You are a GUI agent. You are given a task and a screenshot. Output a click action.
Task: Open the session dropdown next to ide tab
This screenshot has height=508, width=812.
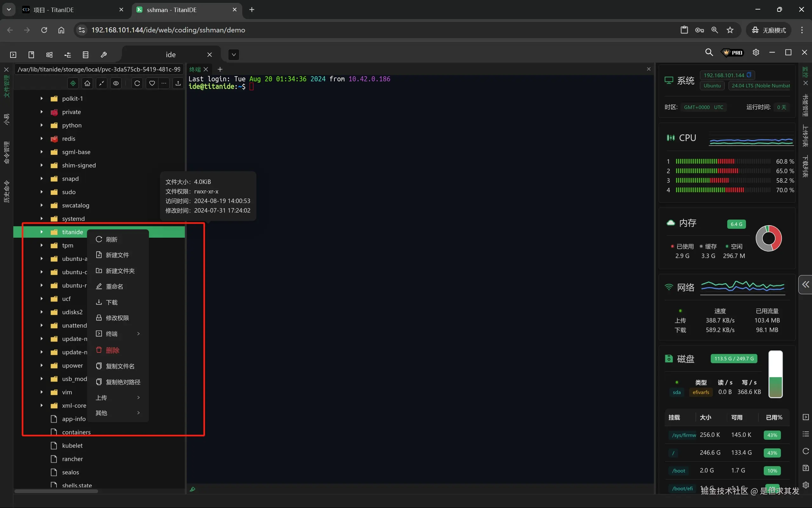point(234,55)
